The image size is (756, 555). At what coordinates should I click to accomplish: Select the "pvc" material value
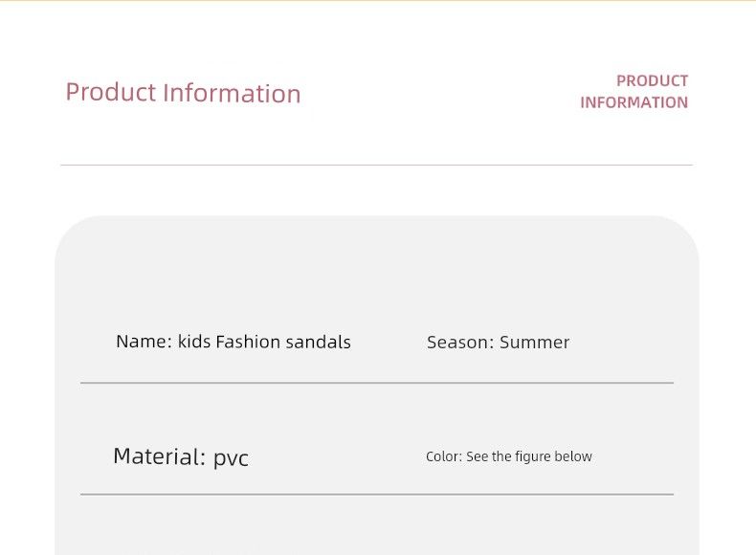click(231, 458)
